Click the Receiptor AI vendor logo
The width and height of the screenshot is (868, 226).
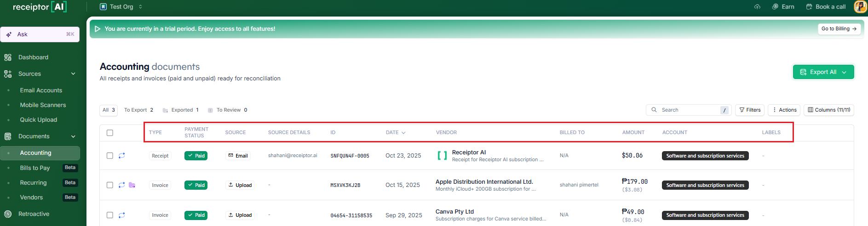tap(442, 156)
